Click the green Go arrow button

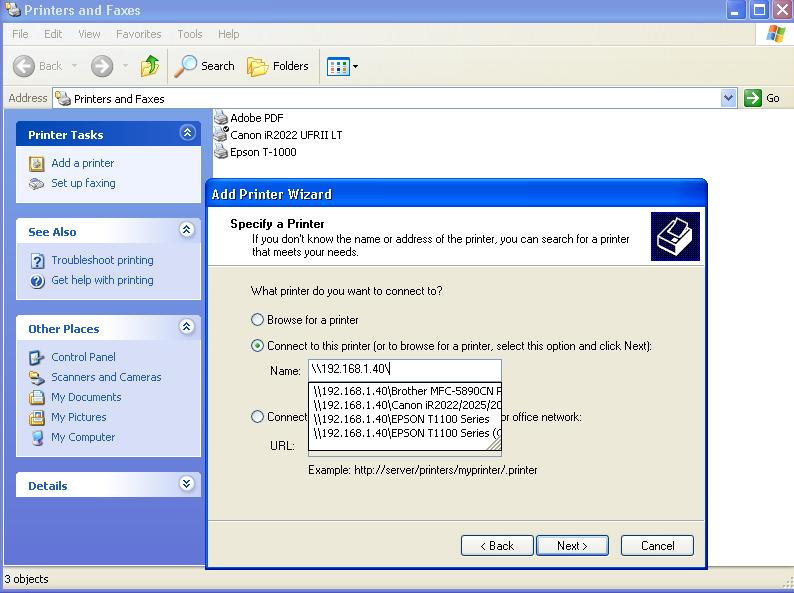[x=752, y=98]
